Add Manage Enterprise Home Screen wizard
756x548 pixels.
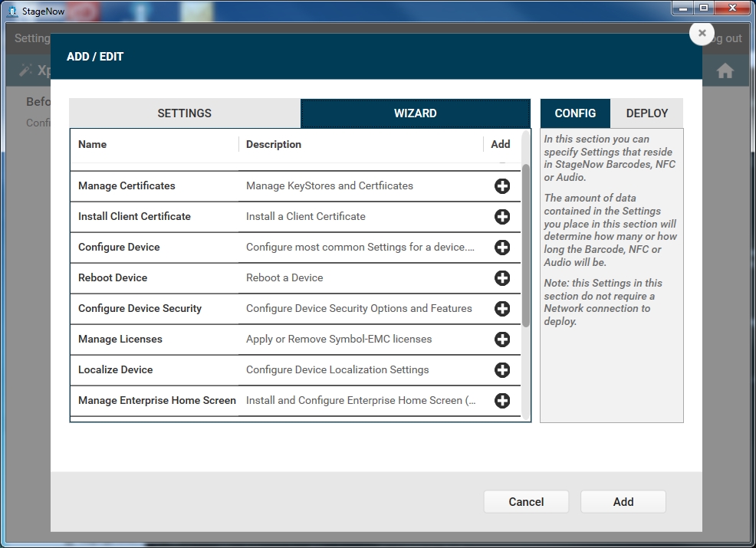click(x=502, y=401)
